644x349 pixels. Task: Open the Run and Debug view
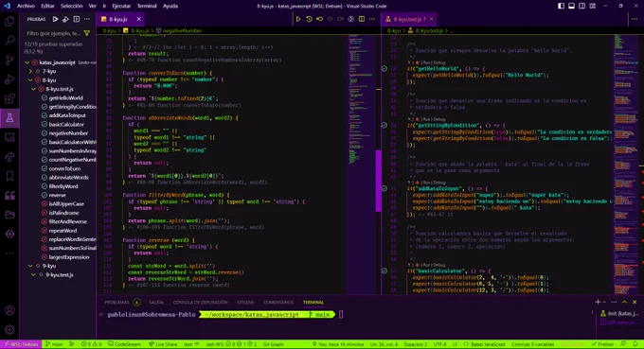[x=9, y=79]
